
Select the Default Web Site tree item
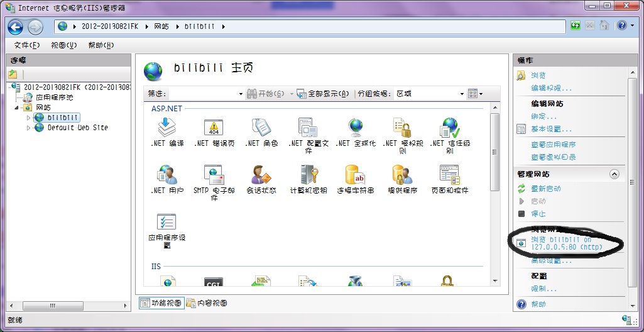point(78,128)
